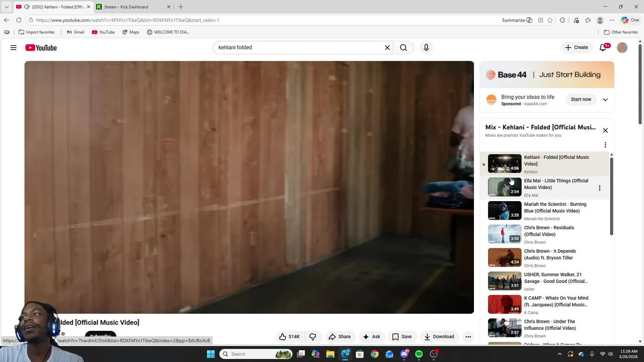Click Summarize in the address bar
The width and height of the screenshot is (644, 362).
(517, 20)
